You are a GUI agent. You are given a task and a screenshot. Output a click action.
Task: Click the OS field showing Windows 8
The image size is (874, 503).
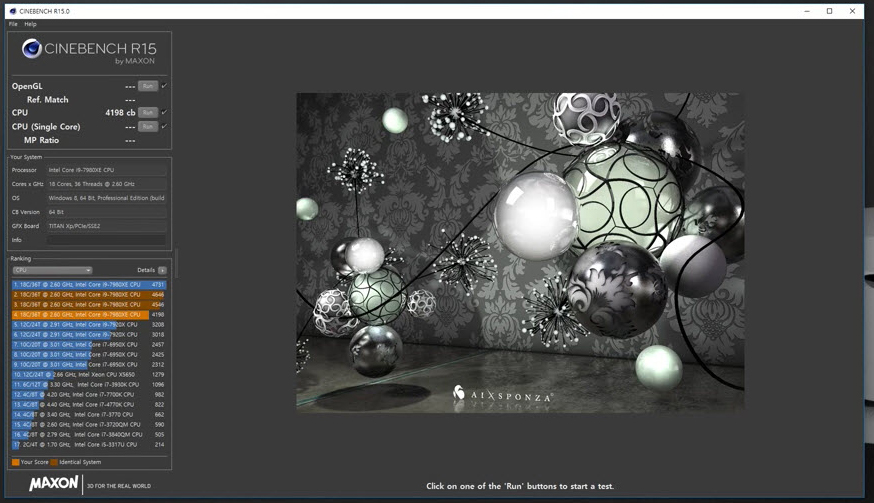106,198
